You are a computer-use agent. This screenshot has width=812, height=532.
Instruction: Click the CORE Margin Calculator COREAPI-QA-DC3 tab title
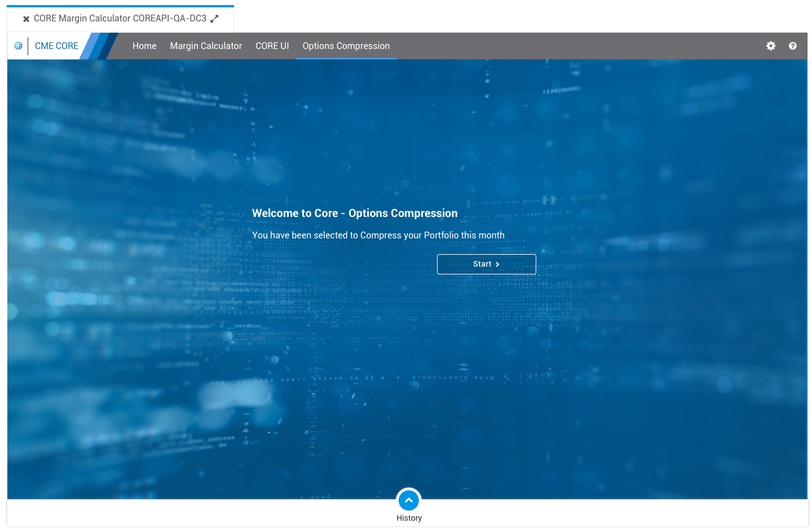pos(120,19)
